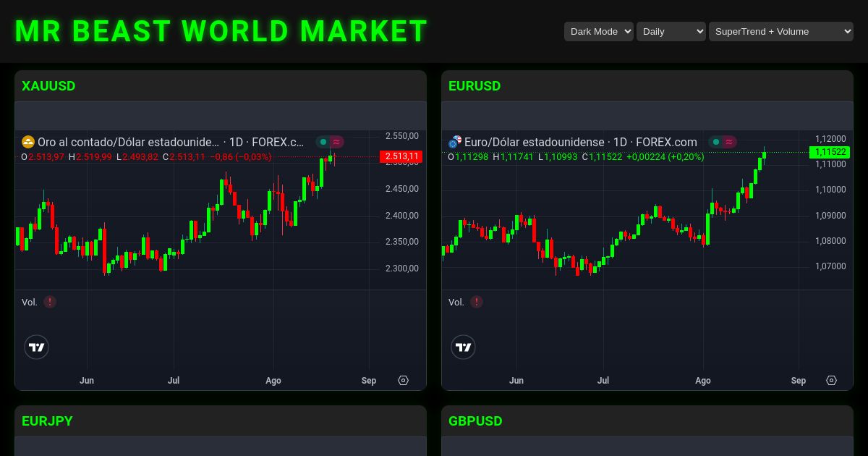Toggle the pink wave indicator icon on XAUUSD
The width and height of the screenshot is (868, 456).
click(336, 142)
